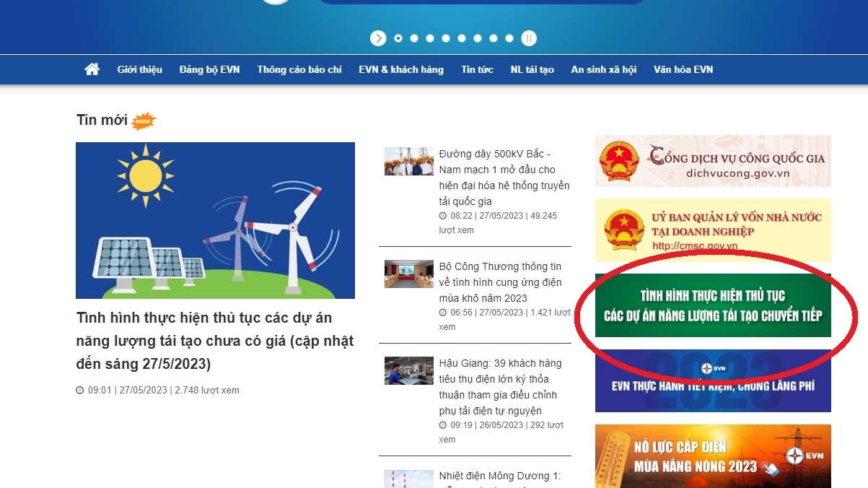Expand the EVN & khách hàng menu
The image size is (868, 488).
coord(400,69)
